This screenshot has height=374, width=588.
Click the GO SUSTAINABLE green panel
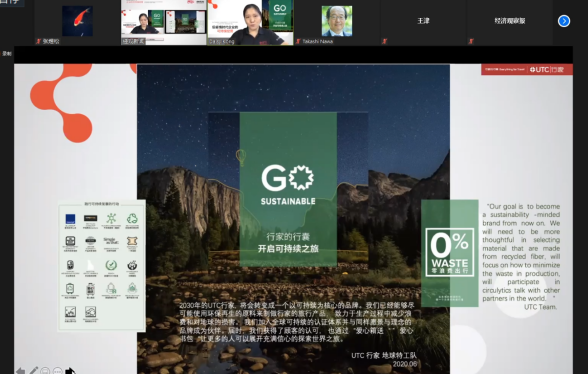pyautogui.click(x=288, y=189)
